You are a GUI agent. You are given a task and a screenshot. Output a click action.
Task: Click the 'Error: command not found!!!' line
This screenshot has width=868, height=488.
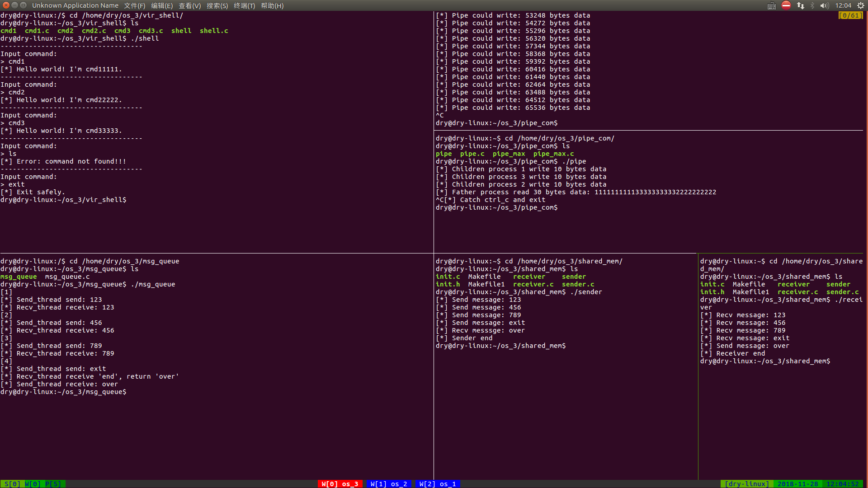click(63, 161)
